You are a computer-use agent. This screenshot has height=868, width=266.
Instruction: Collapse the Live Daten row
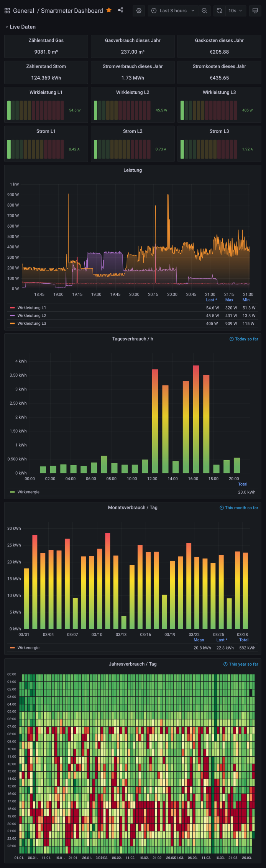[x=21, y=27]
